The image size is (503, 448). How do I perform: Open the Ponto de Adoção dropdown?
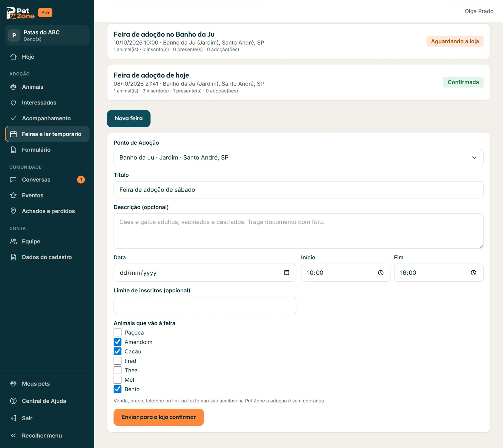coord(298,158)
